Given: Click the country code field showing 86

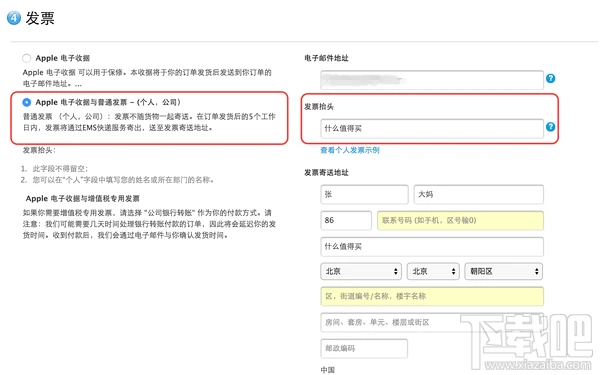Looking at the screenshot, I should (x=346, y=220).
